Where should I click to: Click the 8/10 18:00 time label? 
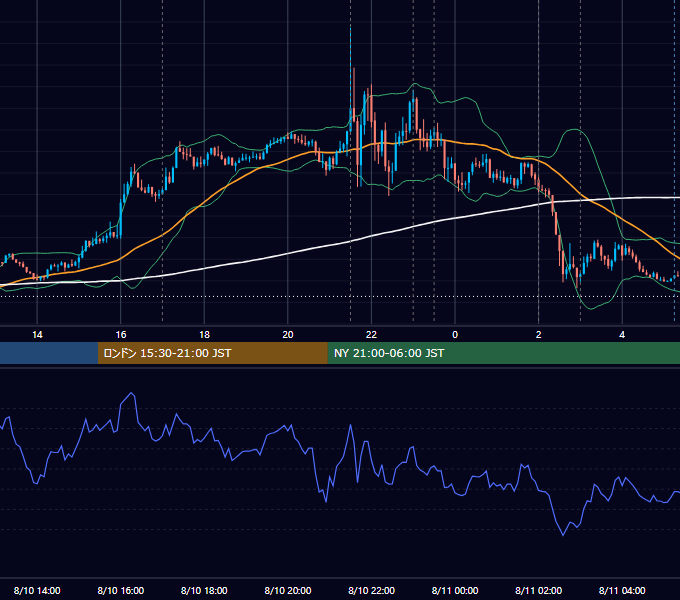click(x=204, y=590)
